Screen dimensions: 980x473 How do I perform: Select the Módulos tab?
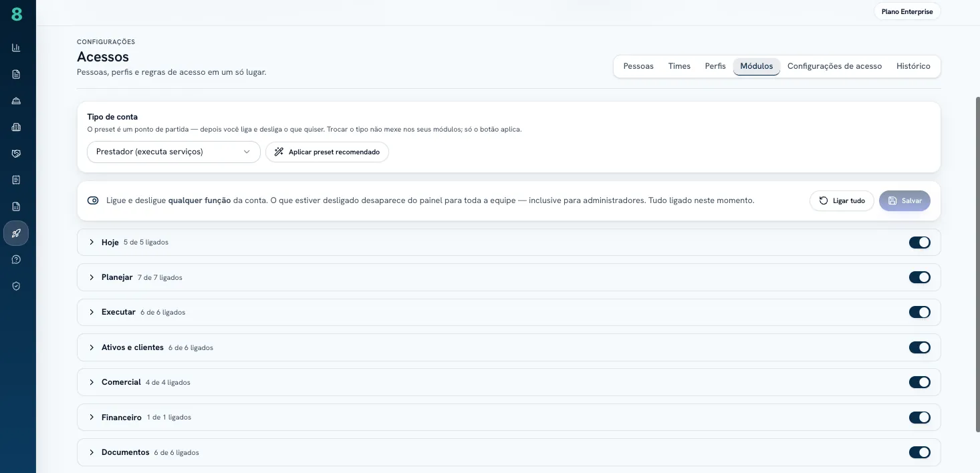click(757, 66)
